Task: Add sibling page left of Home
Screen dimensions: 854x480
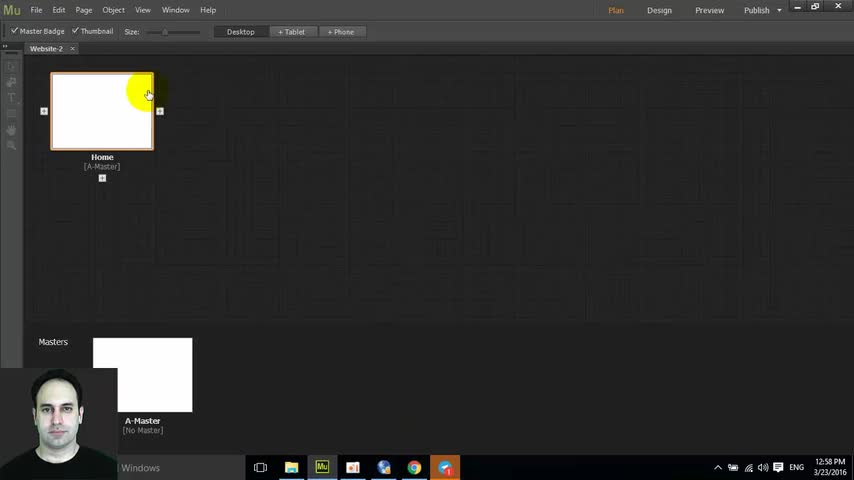Action: coord(44,111)
